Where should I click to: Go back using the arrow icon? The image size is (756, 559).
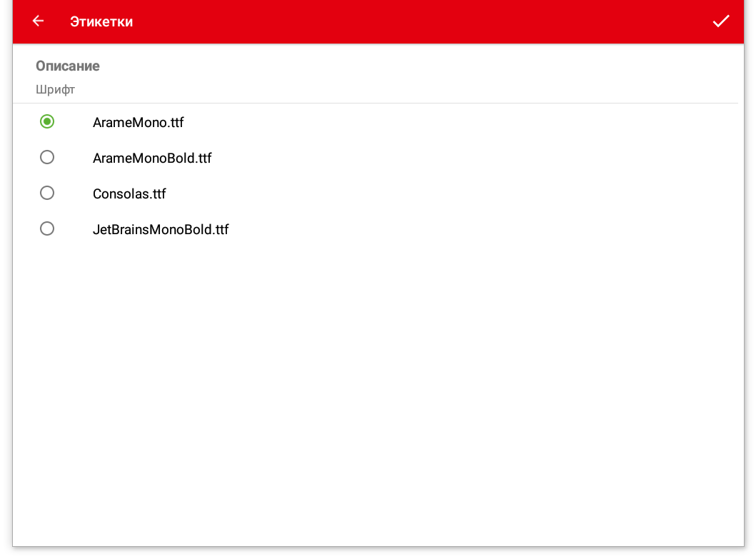[x=38, y=21]
